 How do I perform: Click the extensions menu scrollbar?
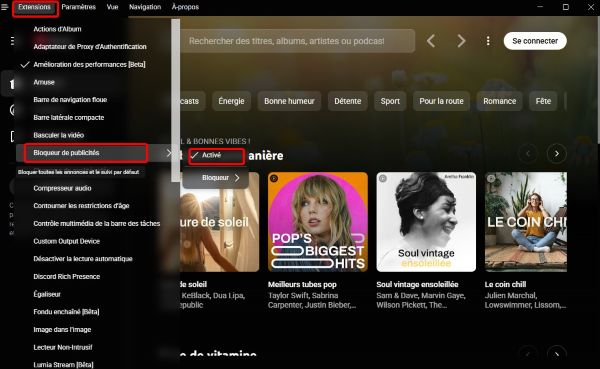tap(176, 100)
